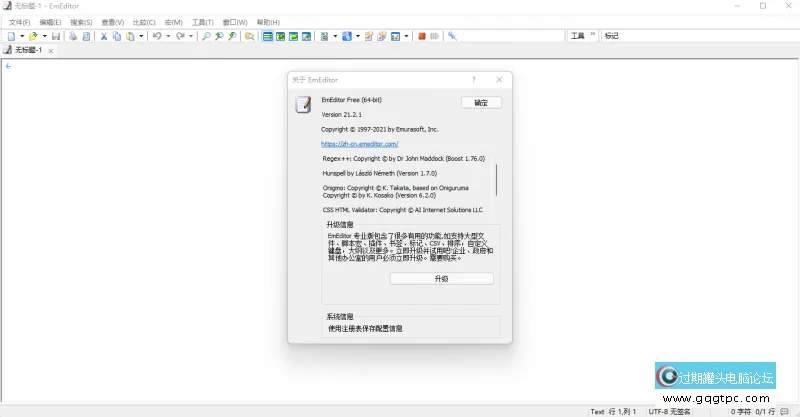Create a new file with New icon
The image size is (800, 417).
[11, 36]
